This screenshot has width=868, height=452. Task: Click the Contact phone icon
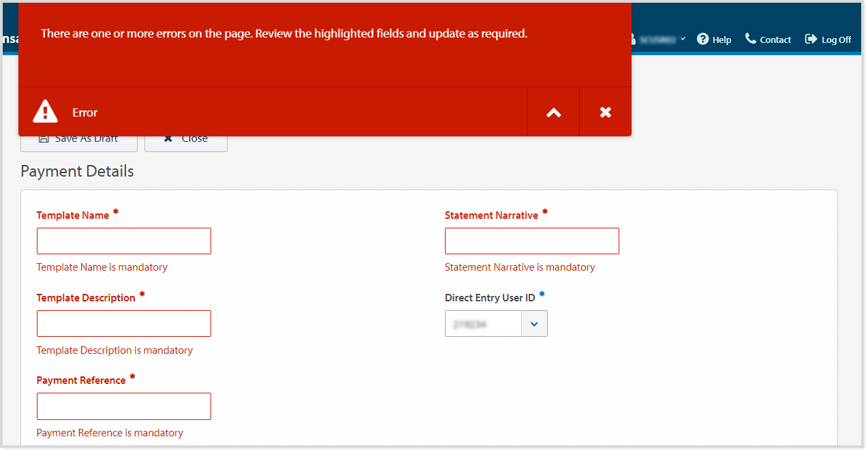click(x=750, y=39)
